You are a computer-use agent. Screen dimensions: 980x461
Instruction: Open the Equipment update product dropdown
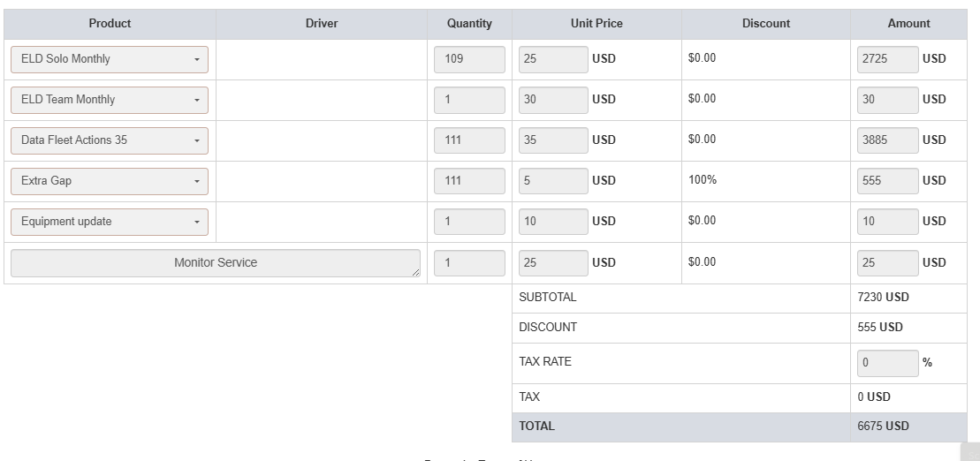point(110,222)
